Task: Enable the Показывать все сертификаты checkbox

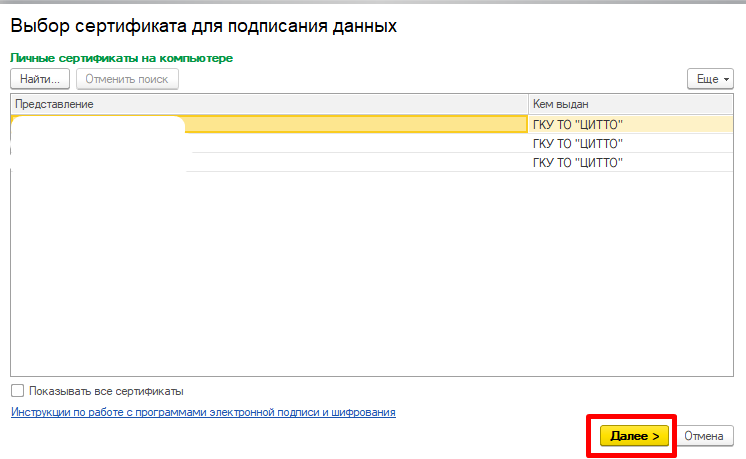Action: pos(17,391)
